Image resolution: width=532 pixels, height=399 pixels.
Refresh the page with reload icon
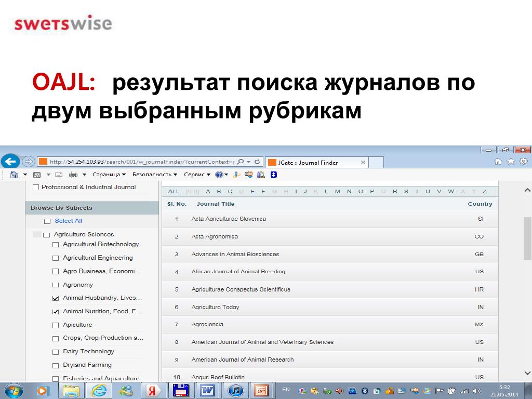pyautogui.click(x=257, y=162)
